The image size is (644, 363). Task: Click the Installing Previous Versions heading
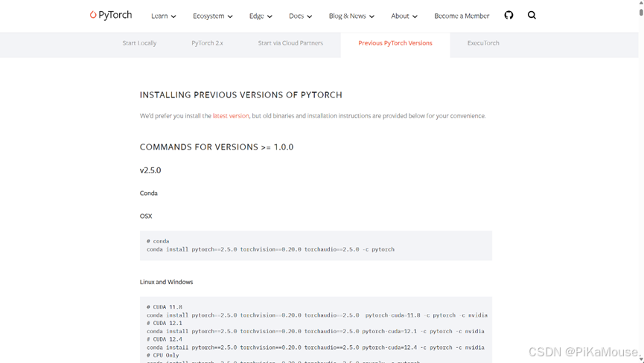(x=240, y=95)
